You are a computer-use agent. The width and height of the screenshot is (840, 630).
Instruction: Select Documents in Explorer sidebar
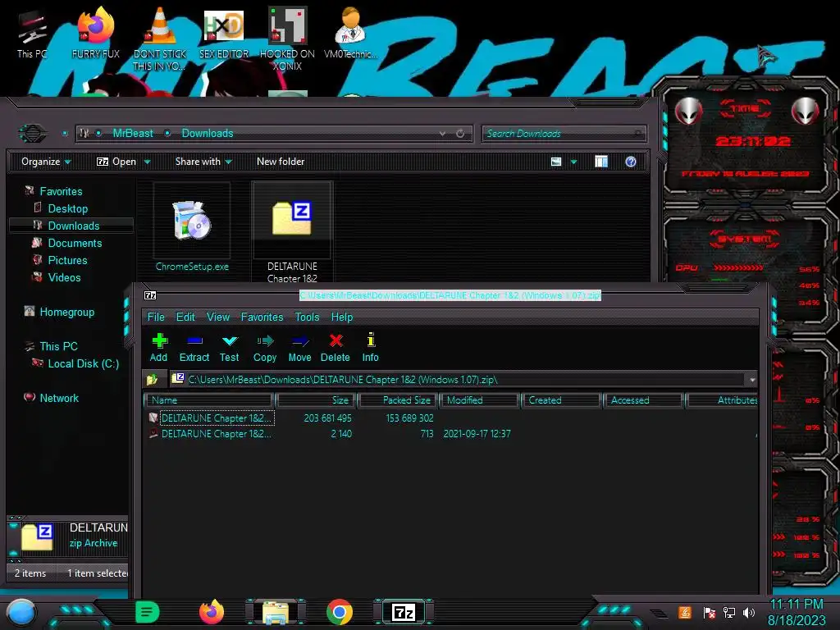[x=75, y=243]
